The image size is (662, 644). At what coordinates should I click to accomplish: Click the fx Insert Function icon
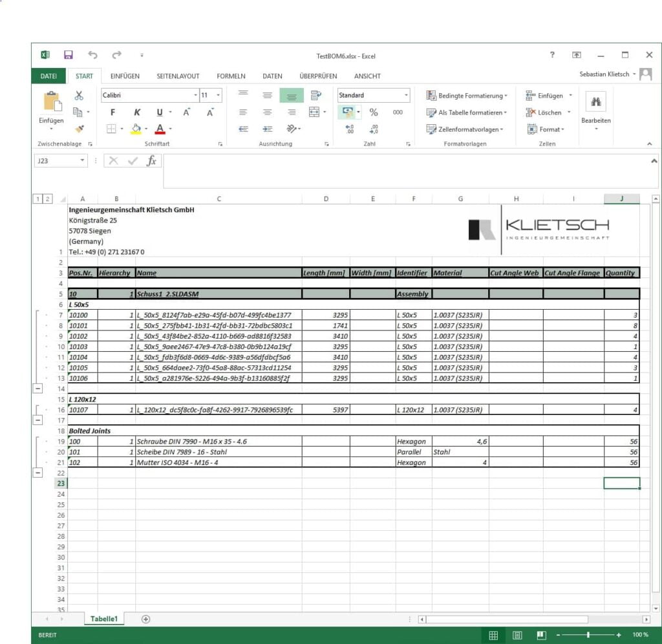pyautogui.click(x=153, y=160)
